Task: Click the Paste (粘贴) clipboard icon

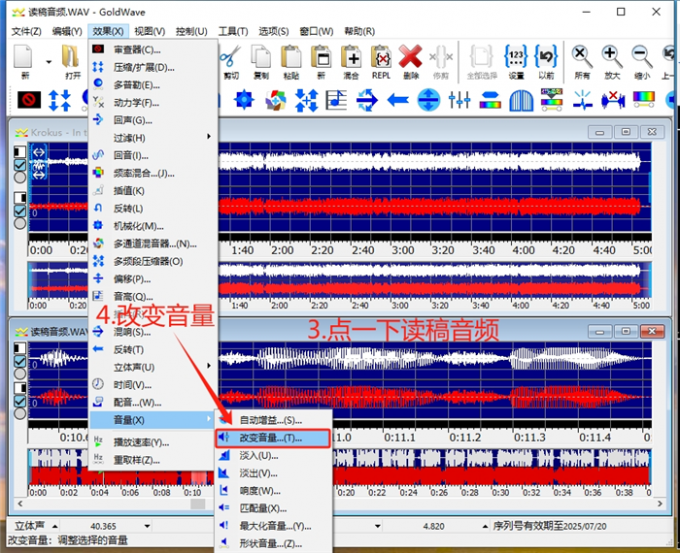Action: tap(291, 57)
